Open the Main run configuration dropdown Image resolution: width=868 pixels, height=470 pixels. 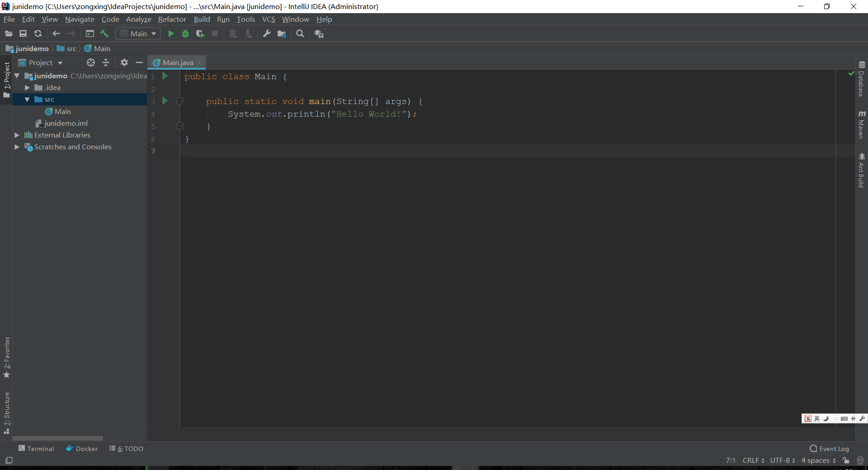tap(138, 33)
